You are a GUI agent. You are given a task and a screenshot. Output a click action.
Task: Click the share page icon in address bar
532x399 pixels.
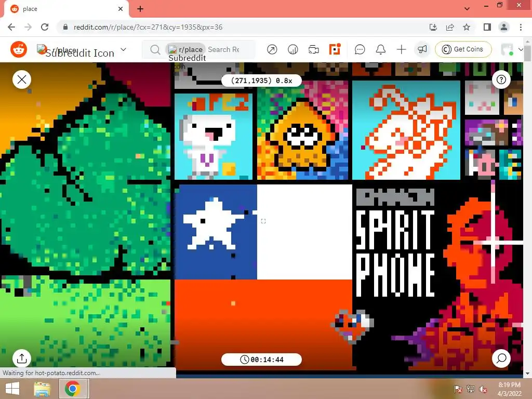(x=450, y=27)
